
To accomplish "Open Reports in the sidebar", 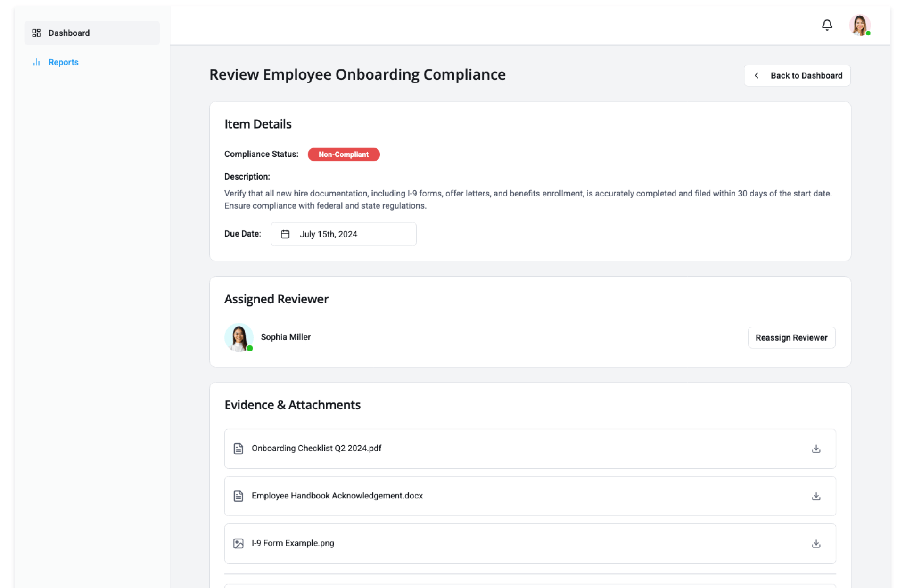I will pos(63,62).
